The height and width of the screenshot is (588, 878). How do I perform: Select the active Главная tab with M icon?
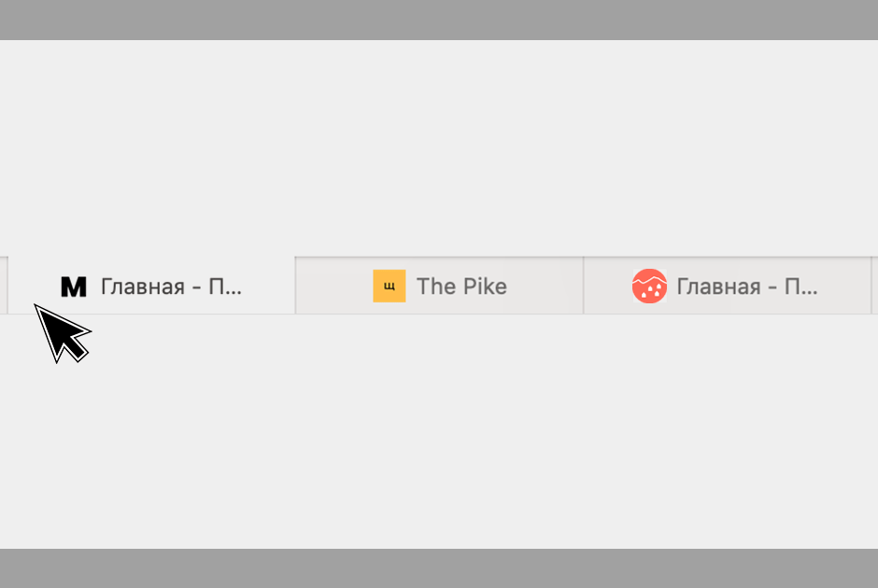pos(151,286)
